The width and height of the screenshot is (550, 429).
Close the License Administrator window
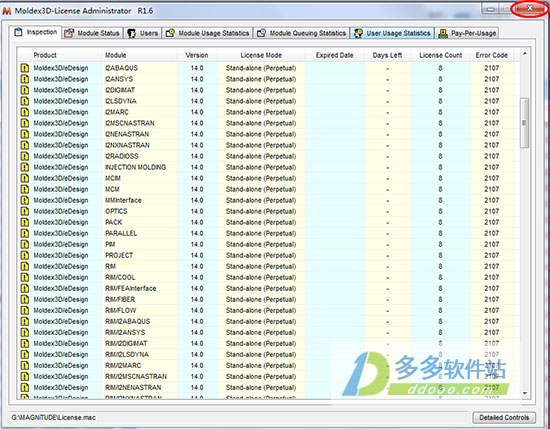point(530,8)
